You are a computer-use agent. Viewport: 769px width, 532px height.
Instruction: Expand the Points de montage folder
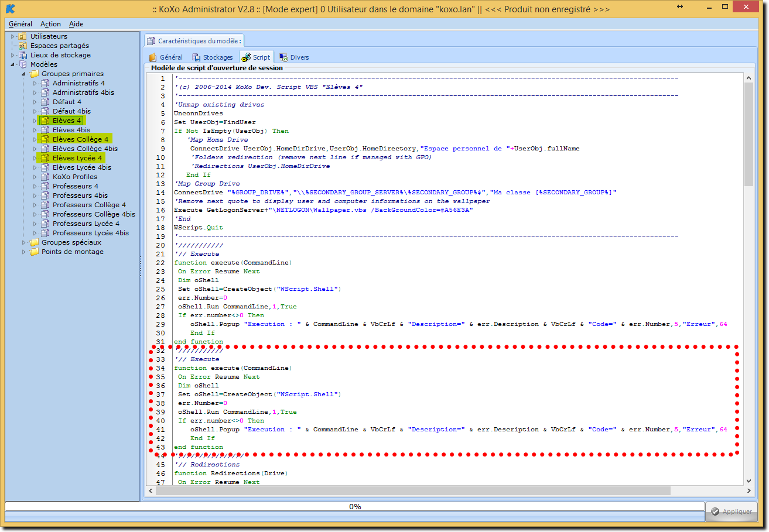pos(24,252)
